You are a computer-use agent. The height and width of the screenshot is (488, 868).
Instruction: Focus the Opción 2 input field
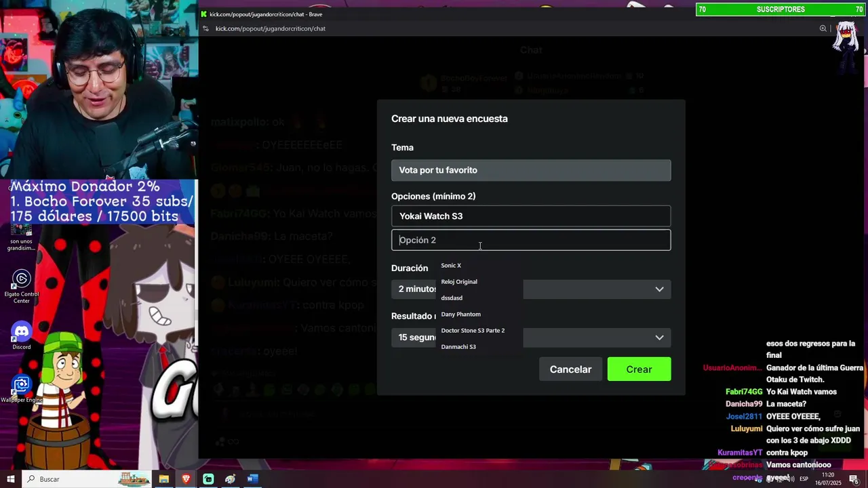pos(531,240)
